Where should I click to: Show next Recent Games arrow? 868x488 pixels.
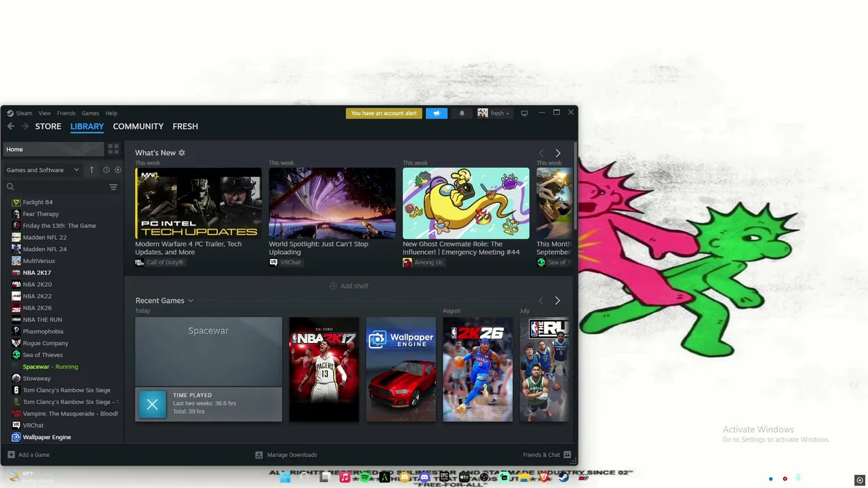click(x=557, y=301)
